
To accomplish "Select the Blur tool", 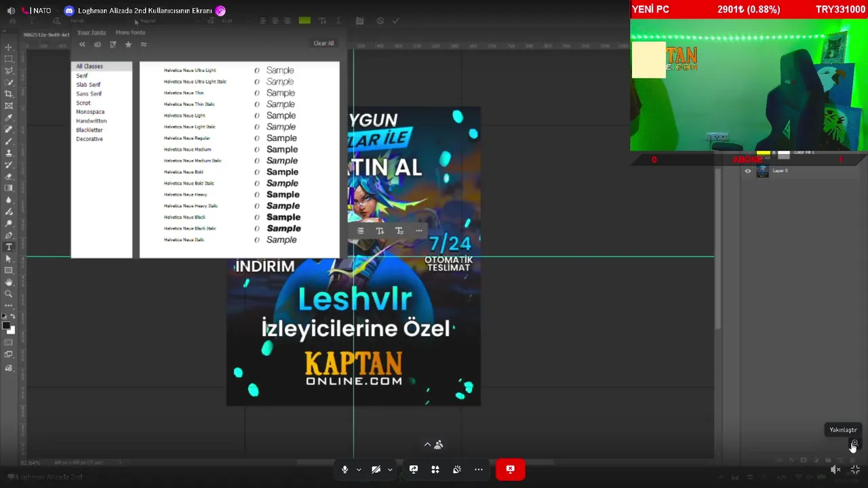I will click(x=9, y=200).
